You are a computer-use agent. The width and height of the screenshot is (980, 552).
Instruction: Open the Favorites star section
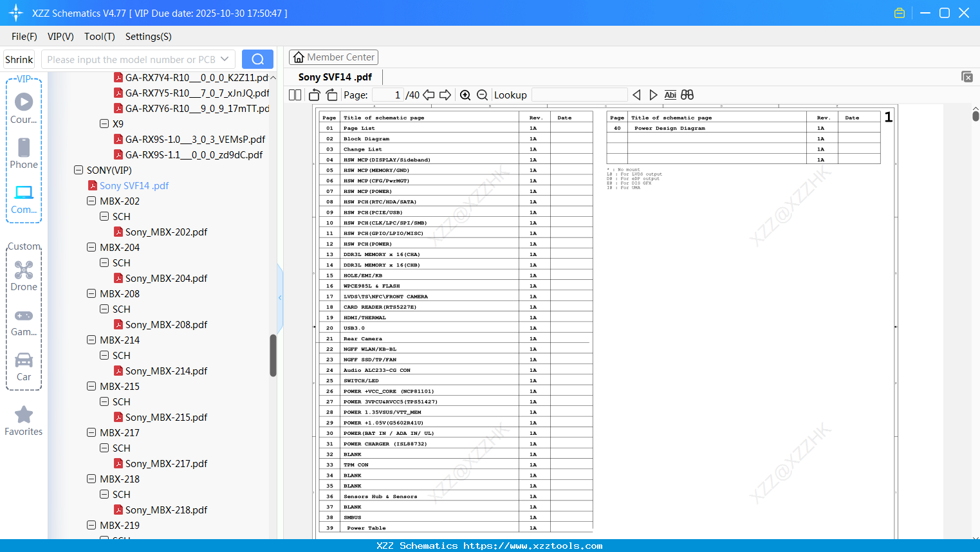point(24,421)
